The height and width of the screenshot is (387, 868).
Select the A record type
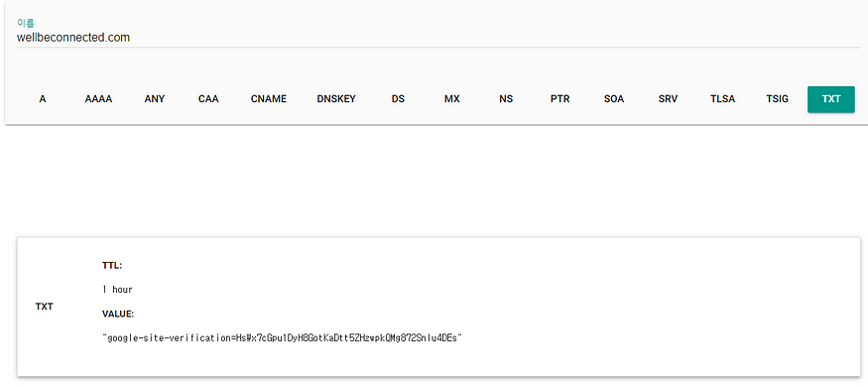click(43, 99)
